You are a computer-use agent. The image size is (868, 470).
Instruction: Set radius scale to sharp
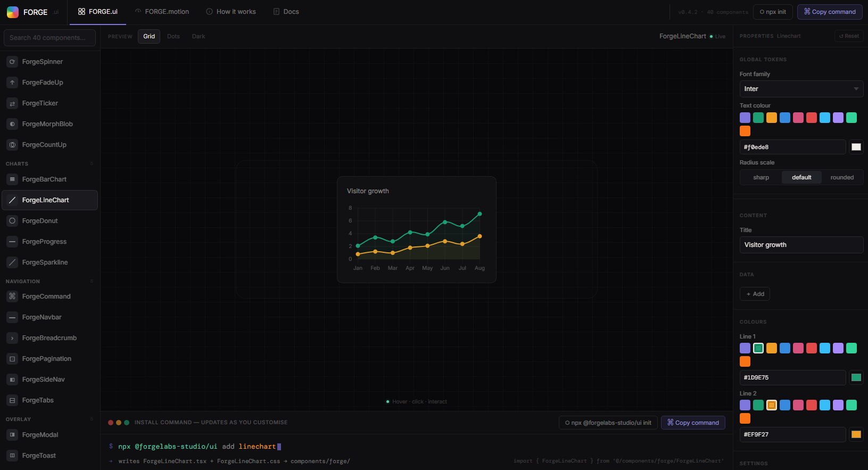pos(761,177)
